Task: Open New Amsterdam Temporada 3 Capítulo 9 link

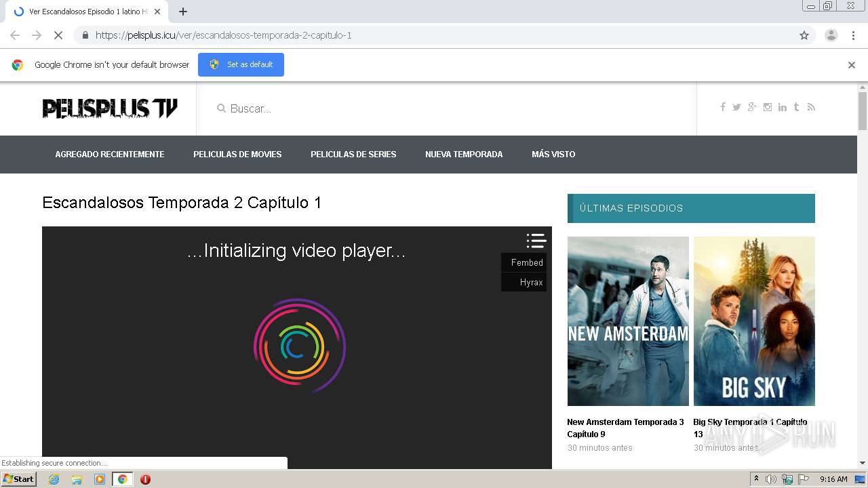Action: coord(626,428)
